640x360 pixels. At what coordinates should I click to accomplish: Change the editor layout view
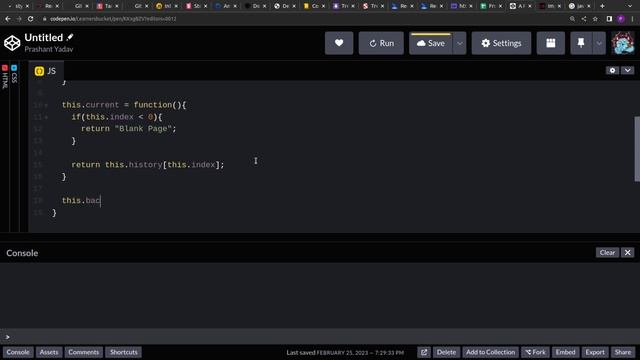[x=551, y=43]
